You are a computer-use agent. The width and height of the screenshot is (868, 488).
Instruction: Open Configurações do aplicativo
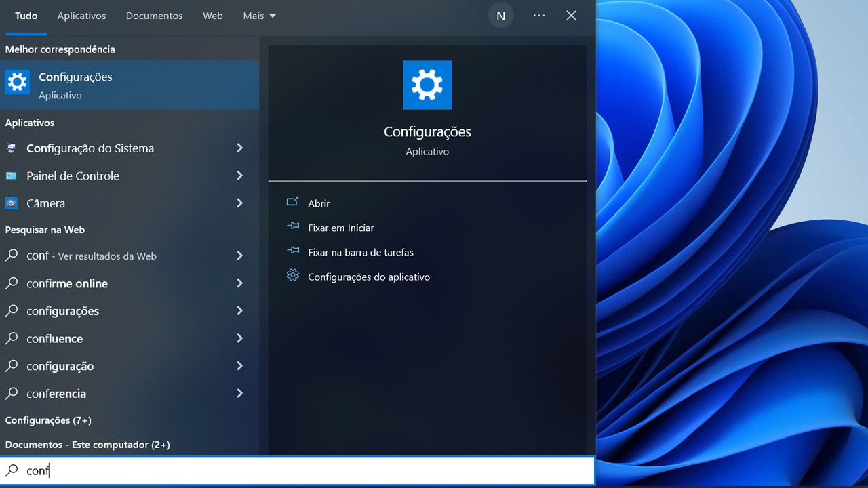369,277
